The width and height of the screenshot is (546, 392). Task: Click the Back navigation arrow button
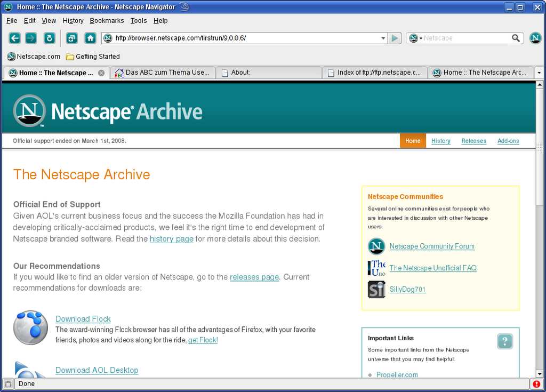pos(14,38)
